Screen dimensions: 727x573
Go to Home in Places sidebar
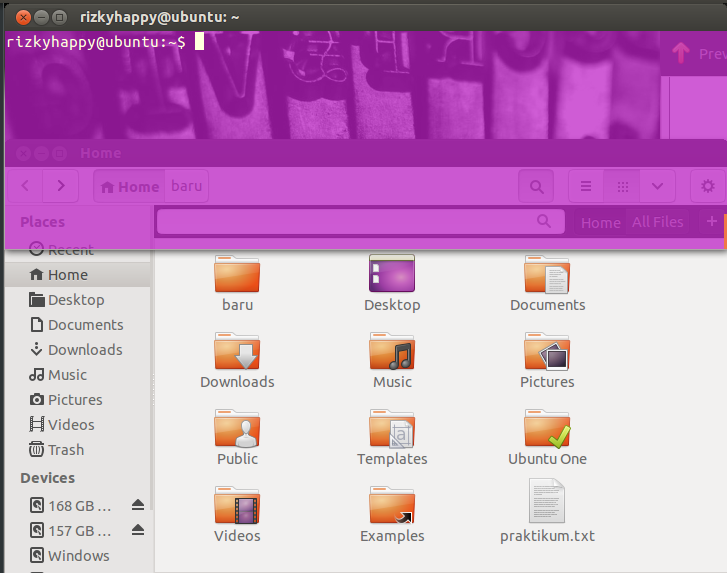(x=77, y=275)
